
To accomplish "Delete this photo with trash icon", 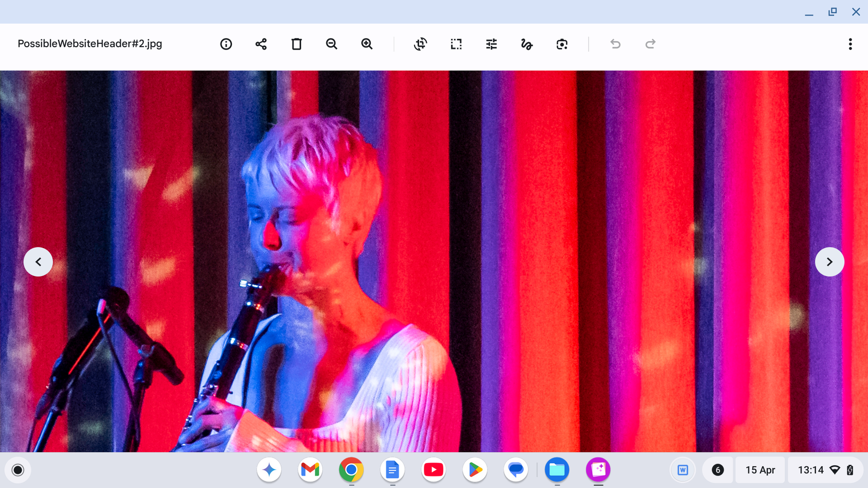I will [x=297, y=44].
